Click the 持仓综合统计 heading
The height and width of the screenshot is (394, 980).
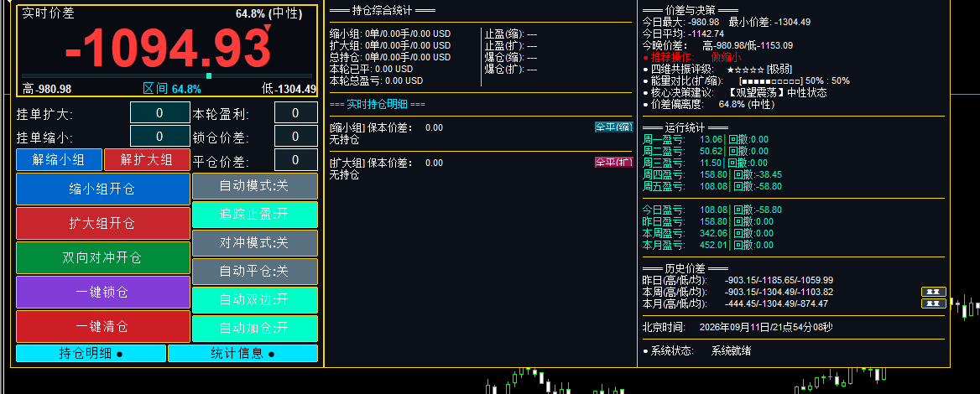383,10
